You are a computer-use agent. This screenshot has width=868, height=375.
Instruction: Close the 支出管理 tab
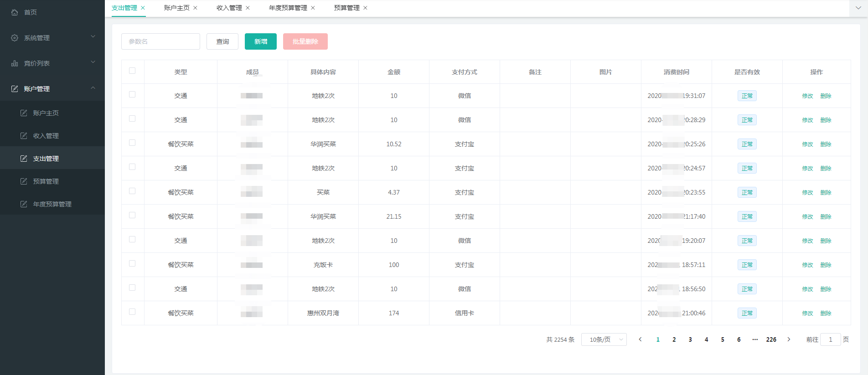(x=143, y=8)
